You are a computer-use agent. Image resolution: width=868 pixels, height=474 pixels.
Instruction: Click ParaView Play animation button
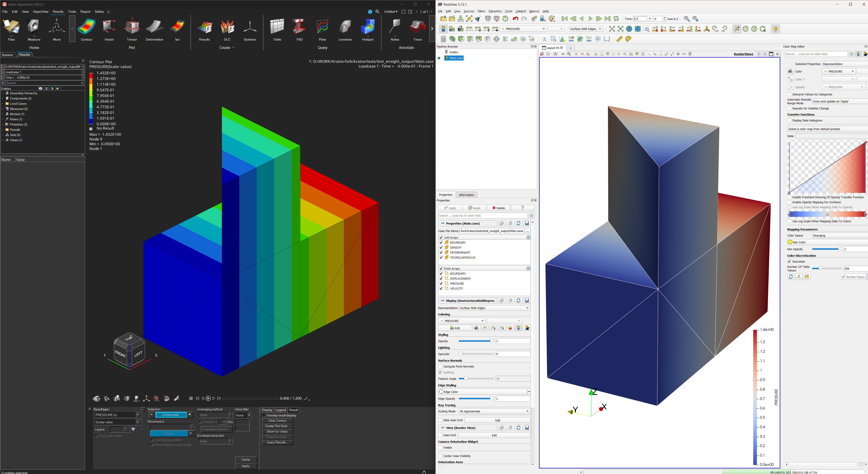pyautogui.click(x=590, y=19)
